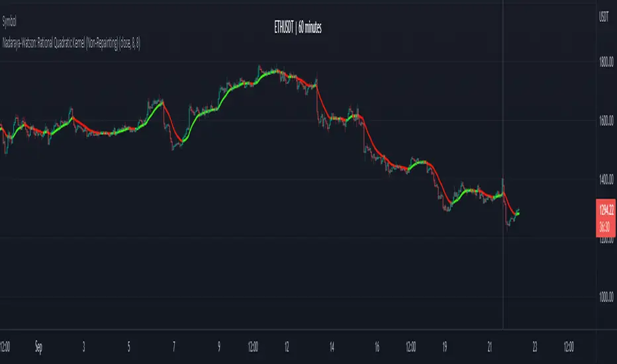Viewport: 617px width, 364px height.
Task: Click the 36:30 bar countdown timer
Action: coord(605,227)
